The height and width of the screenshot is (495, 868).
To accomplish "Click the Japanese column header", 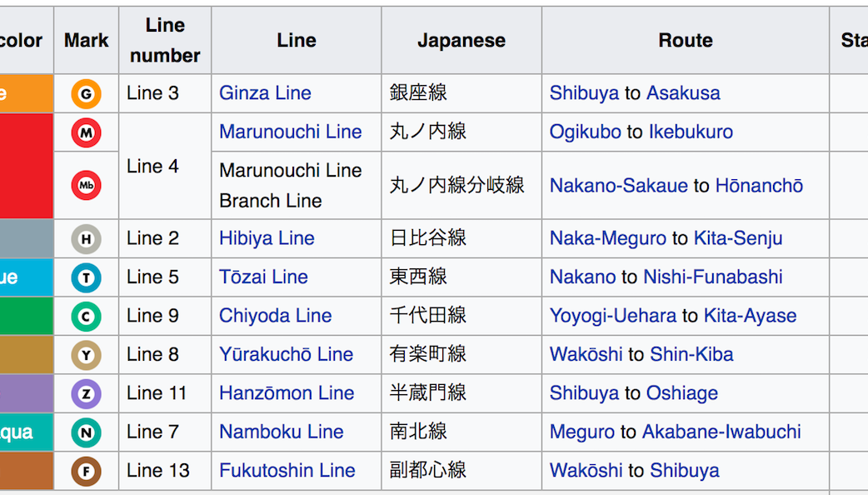I will [461, 40].
